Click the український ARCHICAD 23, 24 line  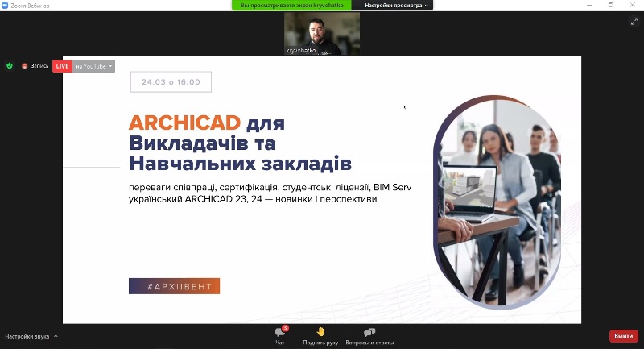[x=253, y=199]
